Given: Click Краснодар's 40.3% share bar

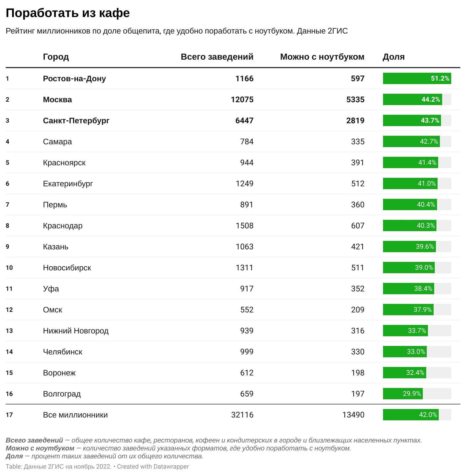Looking at the screenshot, I should (x=409, y=226).
